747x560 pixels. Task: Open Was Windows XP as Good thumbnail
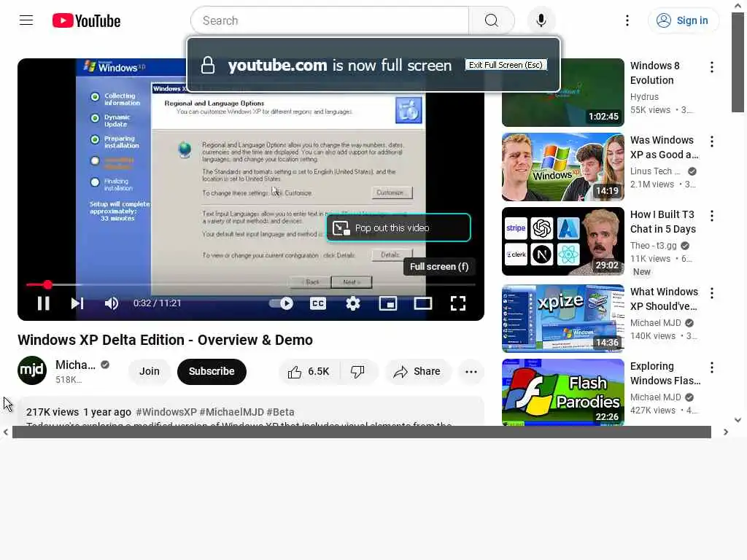tap(562, 167)
